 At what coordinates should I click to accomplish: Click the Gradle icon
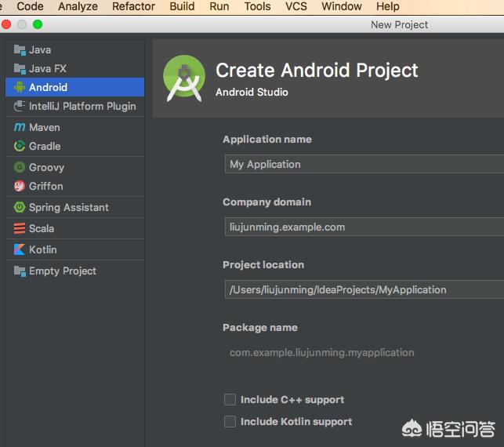click(x=20, y=146)
